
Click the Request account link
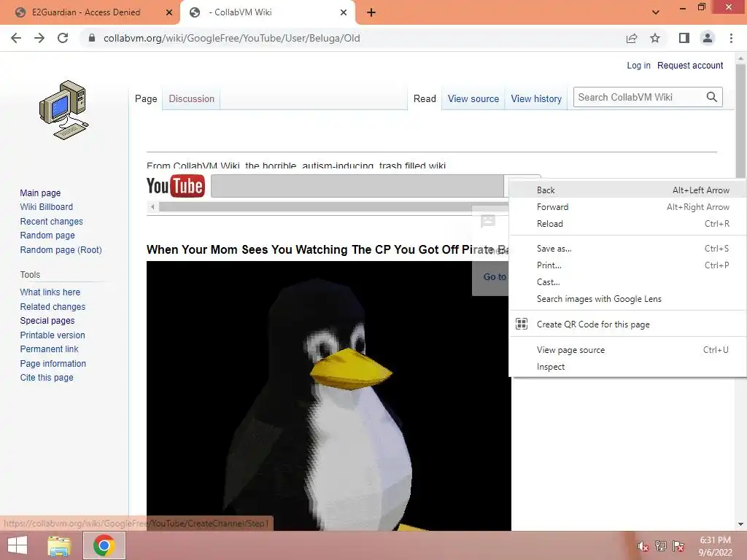pos(690,65)
